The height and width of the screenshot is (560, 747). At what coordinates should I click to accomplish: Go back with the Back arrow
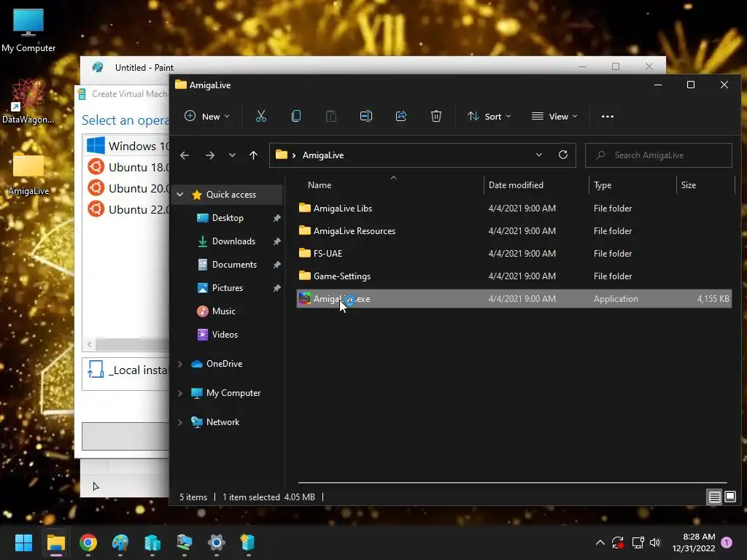(x=185, y=155)
